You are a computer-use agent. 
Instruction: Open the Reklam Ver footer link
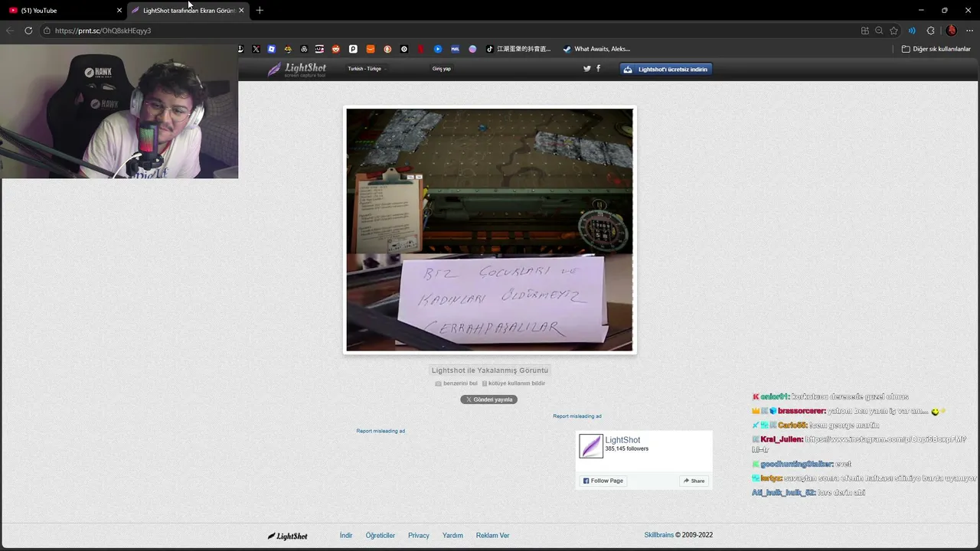click(x=492, y=536)
